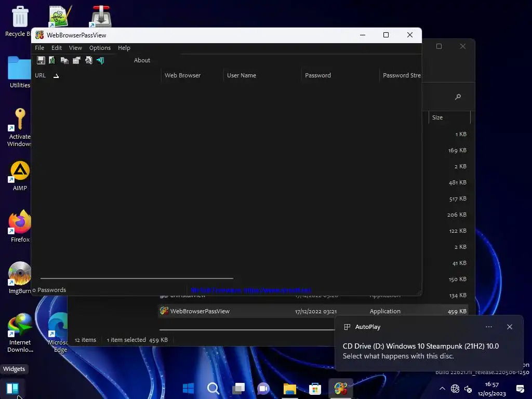The image size is (532, 399).
Task: Maximize the WebBrowserPassView window
Action: pyautogui.click(x=386, y=35)
